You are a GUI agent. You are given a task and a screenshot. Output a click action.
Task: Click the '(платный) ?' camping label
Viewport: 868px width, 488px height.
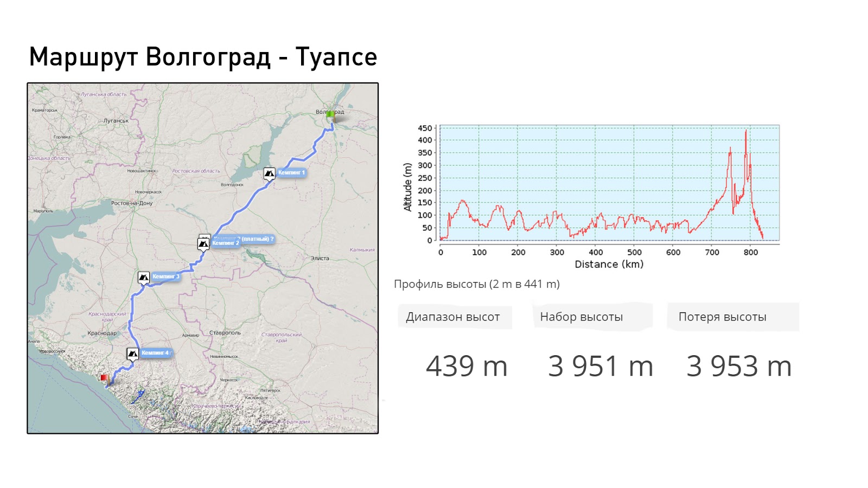click(x=258, y=239)
